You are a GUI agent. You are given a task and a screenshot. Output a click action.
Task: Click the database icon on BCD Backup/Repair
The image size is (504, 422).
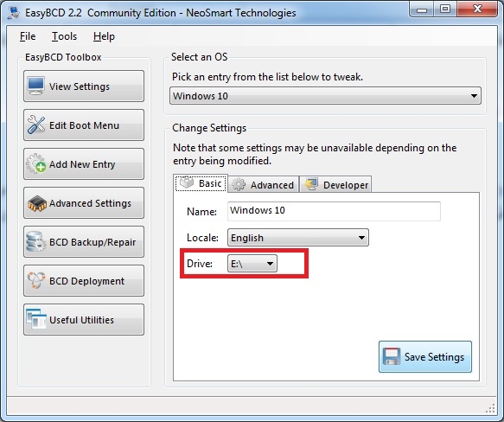coord(35,241)
